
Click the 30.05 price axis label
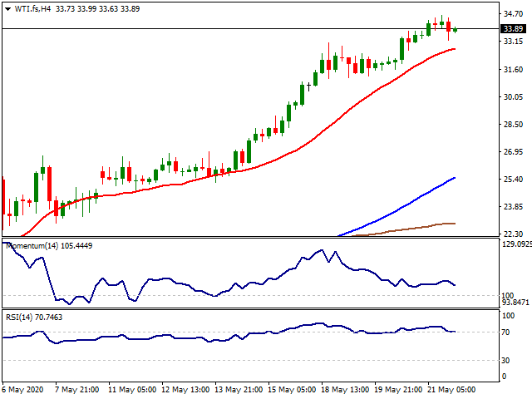point(513,97)
